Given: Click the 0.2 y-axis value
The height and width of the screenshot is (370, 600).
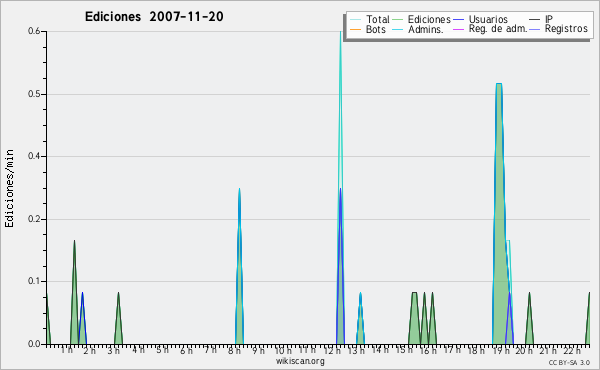Looking at the screenshot, I should (x=34, y=219).
